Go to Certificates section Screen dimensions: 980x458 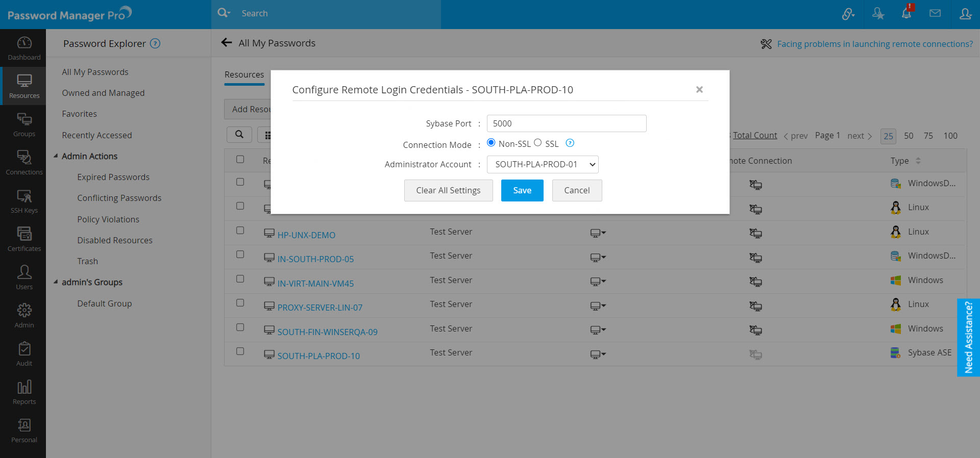(x=24, y=239)
